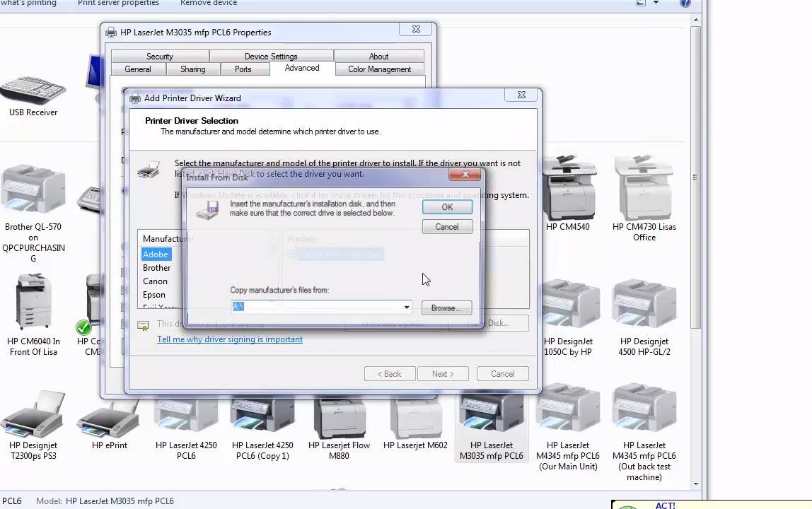The image size is (812, 509).
Task: Click Cancel in Install From Disk dialog
Action: pyautogui.click(x=447, y=227)
